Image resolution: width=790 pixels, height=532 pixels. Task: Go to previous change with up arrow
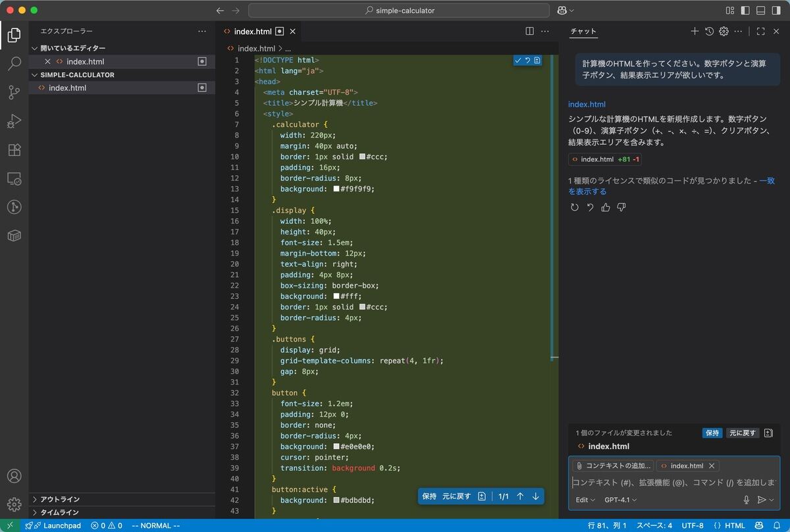coord(520,496)
